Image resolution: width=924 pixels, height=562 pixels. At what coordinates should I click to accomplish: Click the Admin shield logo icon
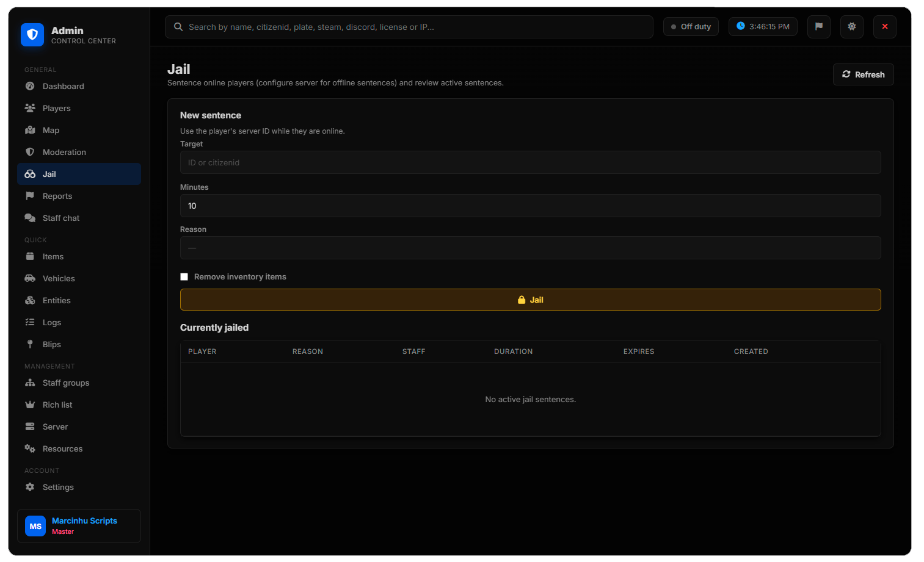point(32,35)
